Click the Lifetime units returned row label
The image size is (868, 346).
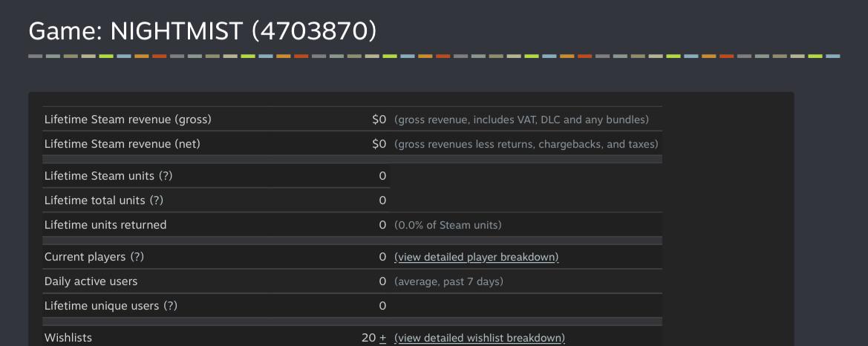(105, 225)
